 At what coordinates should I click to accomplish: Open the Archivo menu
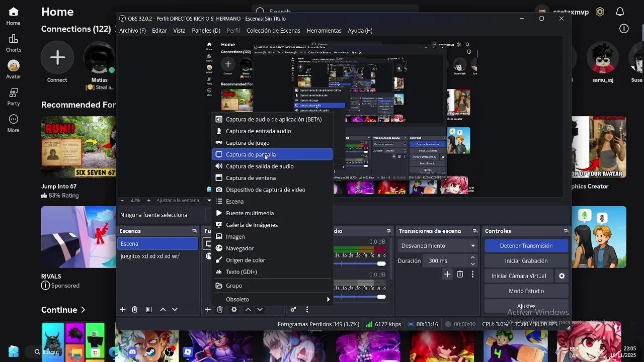coord(132,31)
